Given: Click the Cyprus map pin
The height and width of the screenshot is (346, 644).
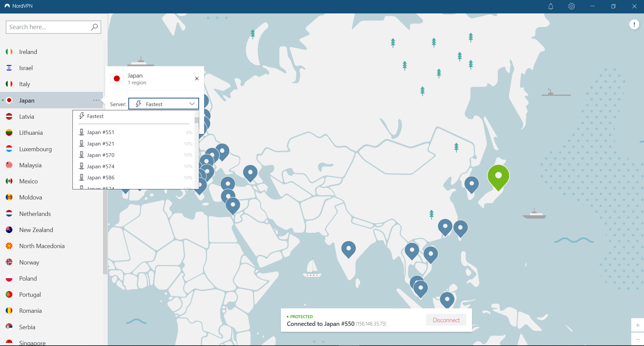Looking at the screenshot, I should pyautogui.click(x=228, y=196).
